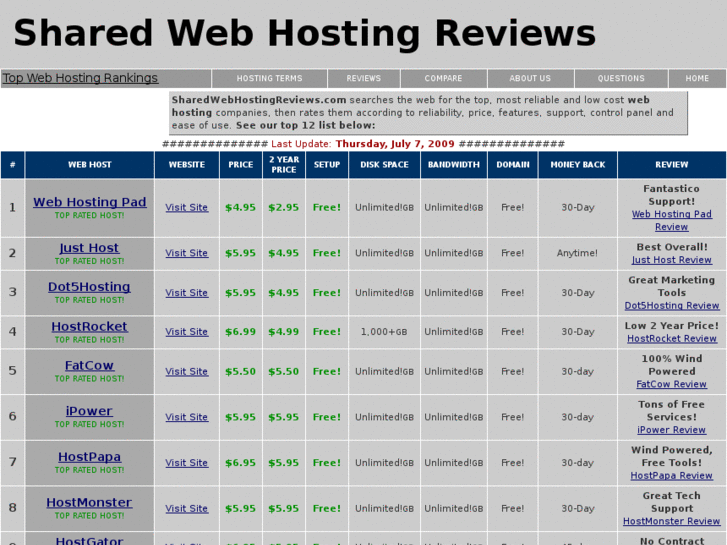Click HostRocket's 1,000+GB disk space
Screen dimensions: 727x545
(384, 332)
